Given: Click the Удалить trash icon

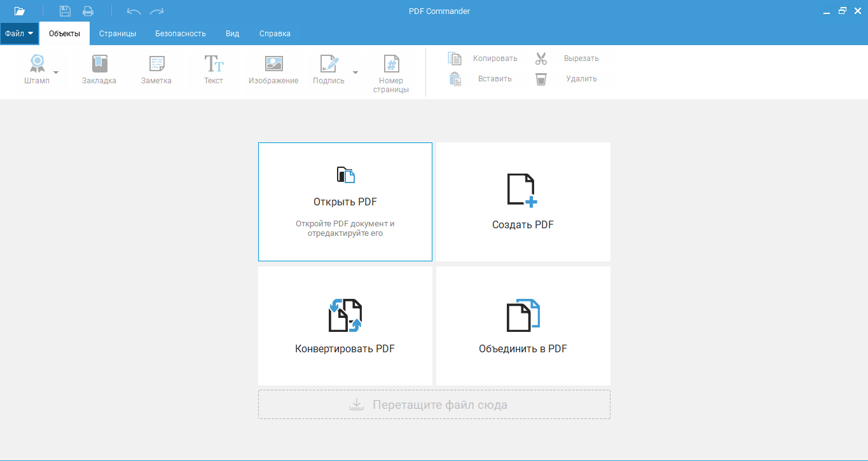Looking at the screenshot, I should click(x=541, y=79).
